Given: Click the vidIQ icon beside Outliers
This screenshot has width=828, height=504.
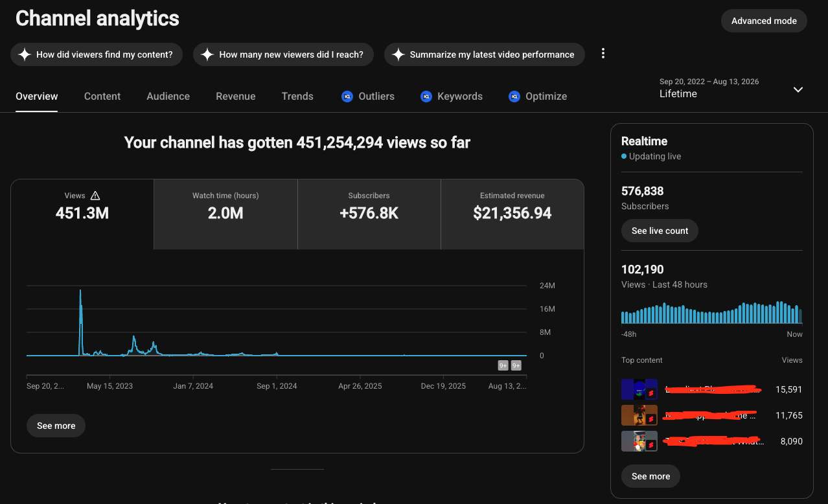Looking at the screenshot, I should 347,96.
